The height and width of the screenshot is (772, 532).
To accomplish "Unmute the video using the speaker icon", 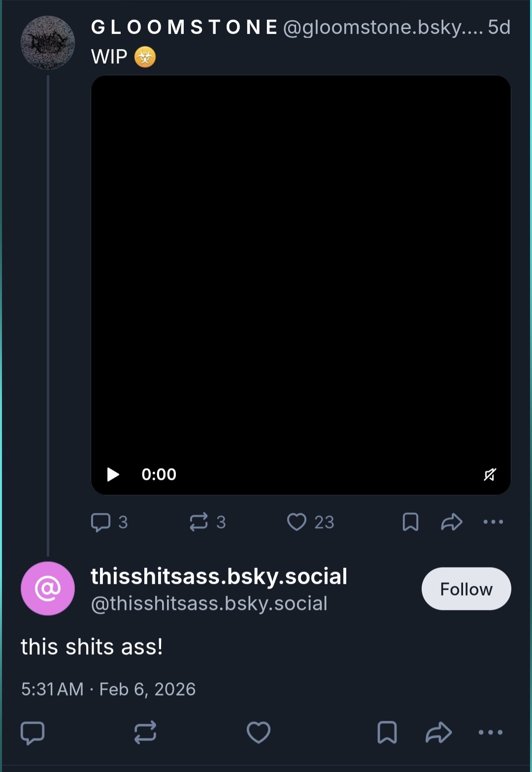I will [490, 474].
